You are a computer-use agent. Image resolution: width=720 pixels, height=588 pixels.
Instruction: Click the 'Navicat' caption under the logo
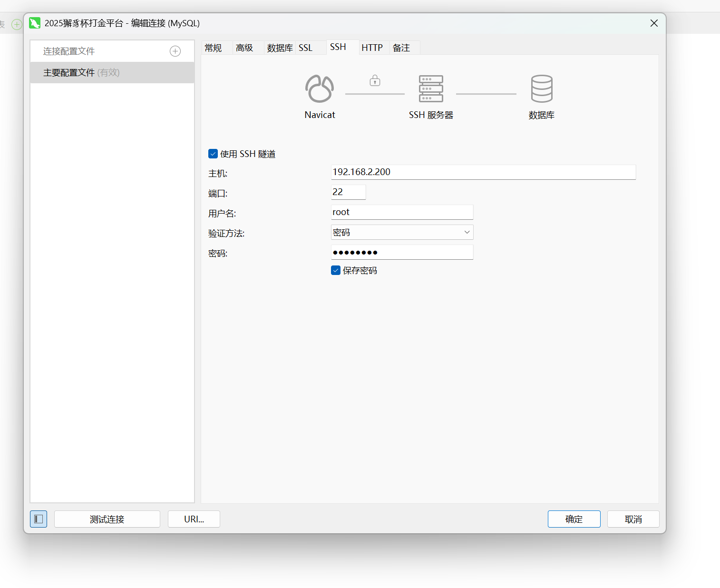pyautogui.click(x=320, y=115)
